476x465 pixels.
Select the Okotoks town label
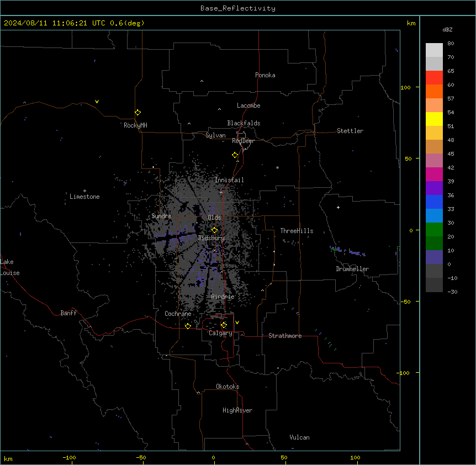pos(228,387)
